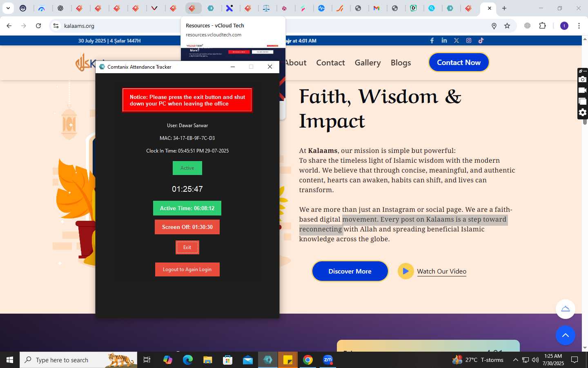Switch to the tab with blue X logo
588x368 pixels.
tap(229, 8)
